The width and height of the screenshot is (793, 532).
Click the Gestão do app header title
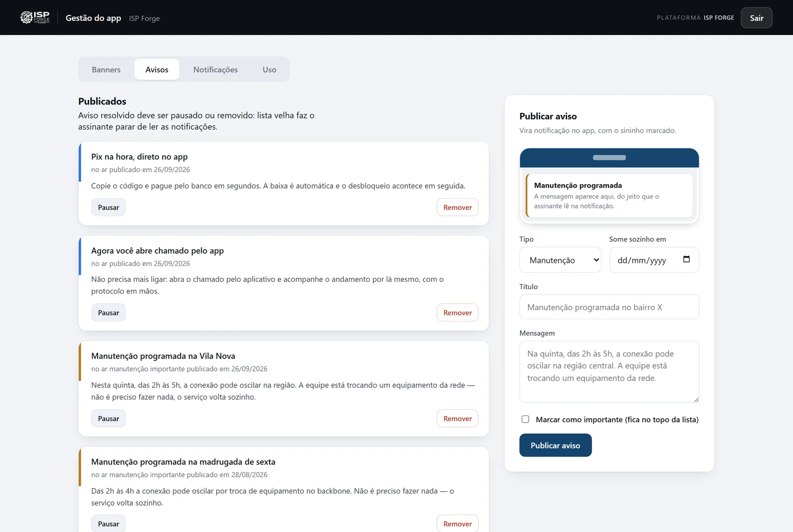pyautogui.click(x=93, y=18)
